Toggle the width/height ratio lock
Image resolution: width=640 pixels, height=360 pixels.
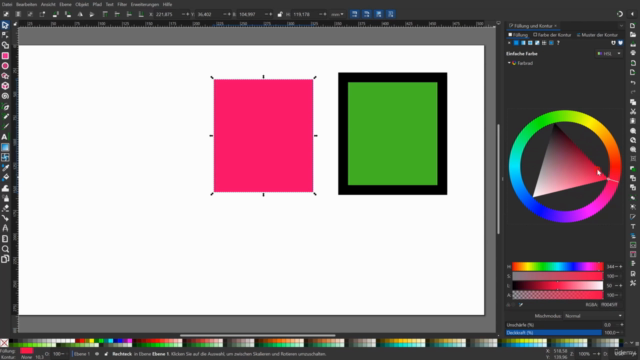(280, 14)
